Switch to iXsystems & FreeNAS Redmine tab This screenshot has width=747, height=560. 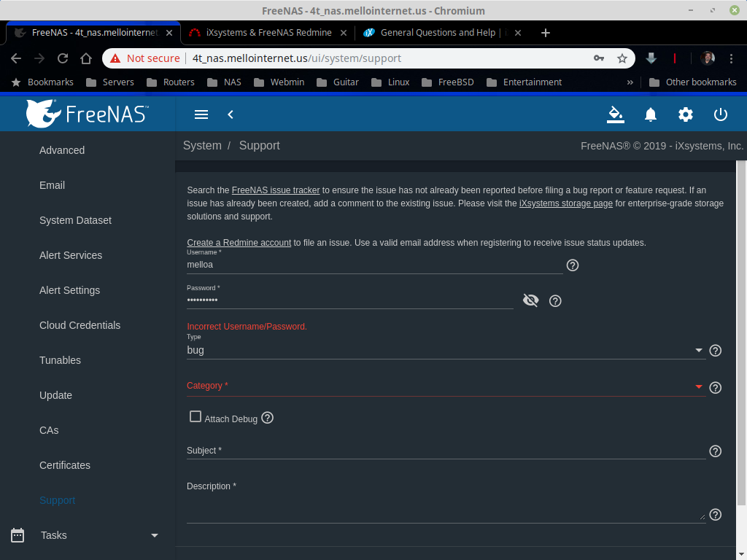268,32
